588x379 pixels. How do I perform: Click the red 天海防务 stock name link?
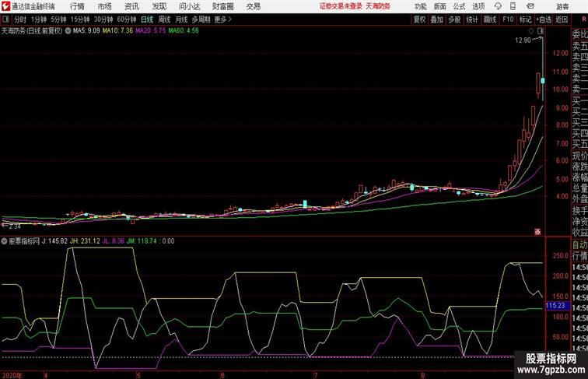[378, 6]
